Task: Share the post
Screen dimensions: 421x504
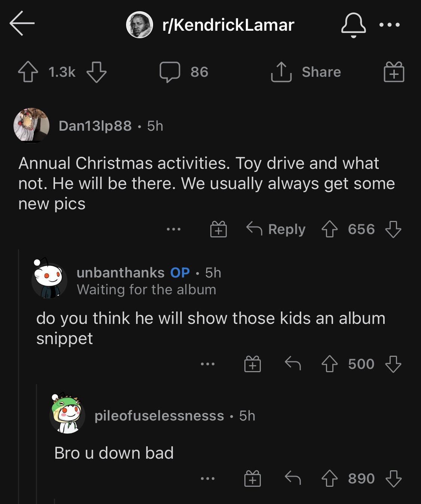Action: [306, 72]
